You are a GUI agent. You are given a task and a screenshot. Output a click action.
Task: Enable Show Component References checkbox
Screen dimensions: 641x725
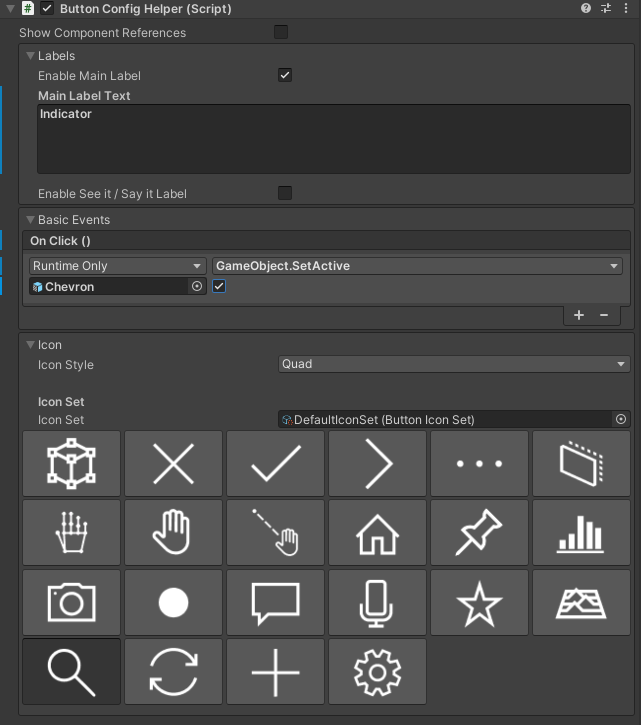pyautogui.click(x=281, y=32)
